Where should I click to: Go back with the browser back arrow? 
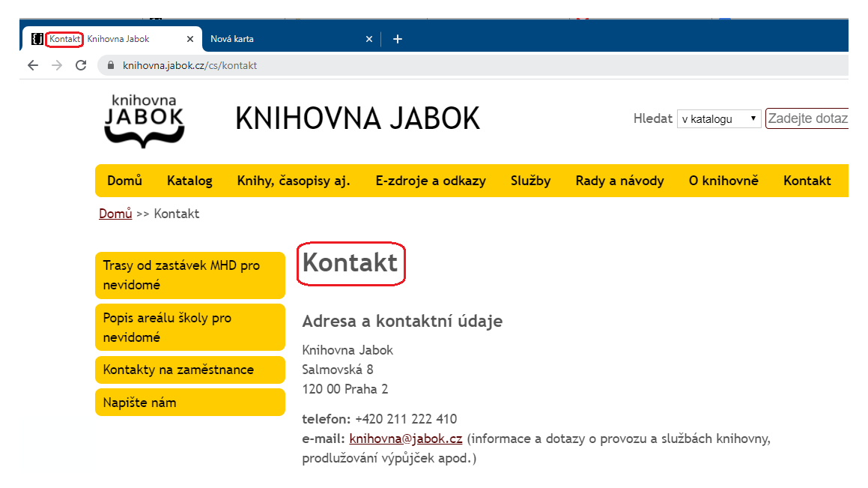33,65
